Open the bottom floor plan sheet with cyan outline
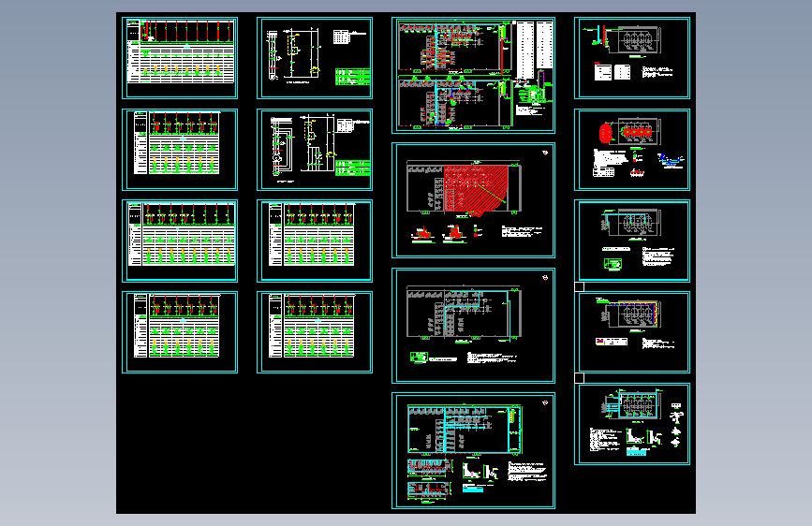 point(473,451)
